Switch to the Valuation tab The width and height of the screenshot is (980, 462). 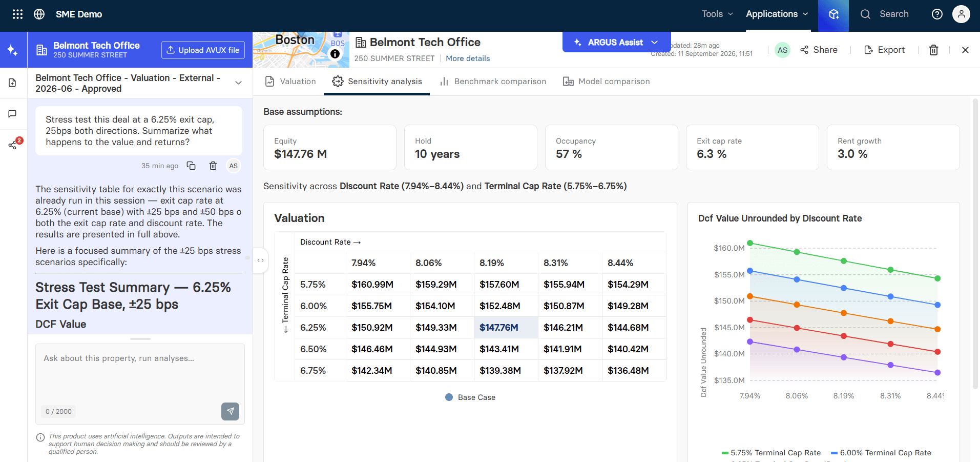tap(290, 82)
